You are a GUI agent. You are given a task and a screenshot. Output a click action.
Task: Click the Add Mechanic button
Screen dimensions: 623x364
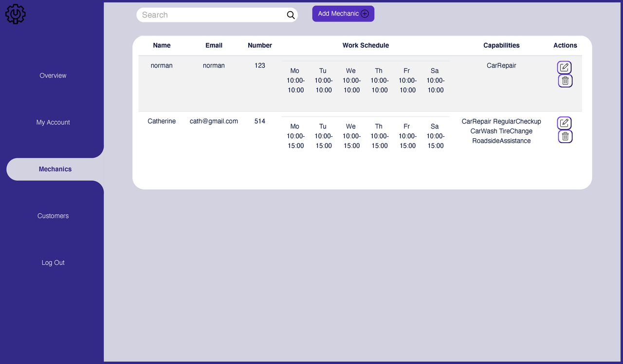(343, 14)
